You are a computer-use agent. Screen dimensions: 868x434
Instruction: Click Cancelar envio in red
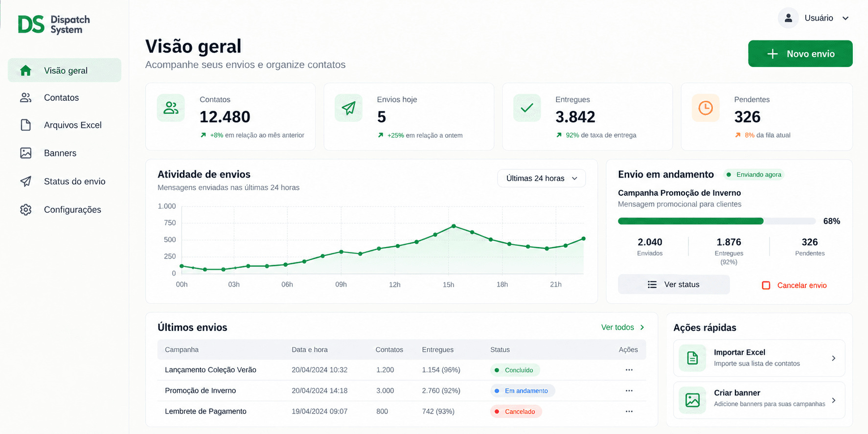[794, 285]
